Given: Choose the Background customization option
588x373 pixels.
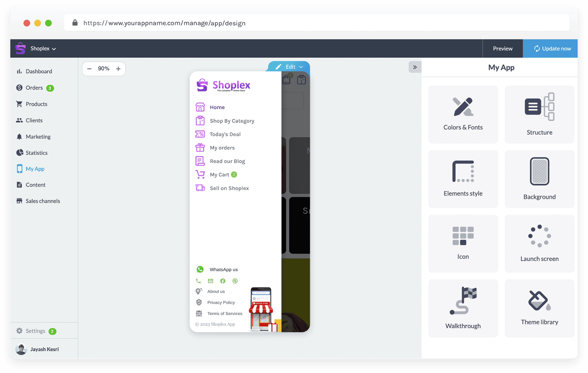Looking at the screenshot, I should click(539, 179).
